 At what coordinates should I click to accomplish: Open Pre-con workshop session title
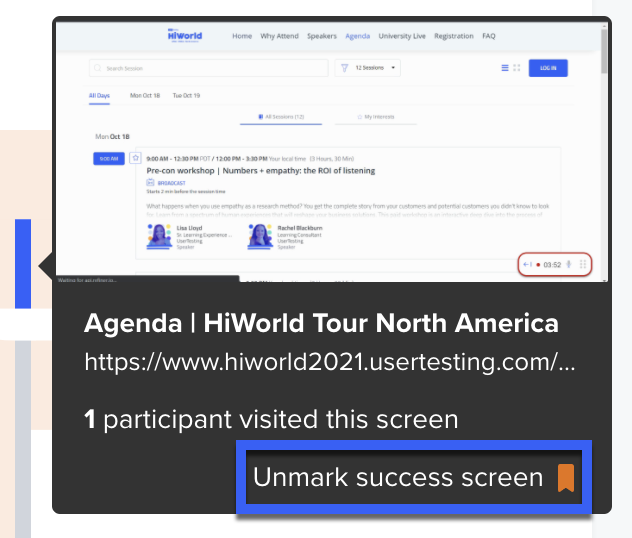(x=261, y=170)
